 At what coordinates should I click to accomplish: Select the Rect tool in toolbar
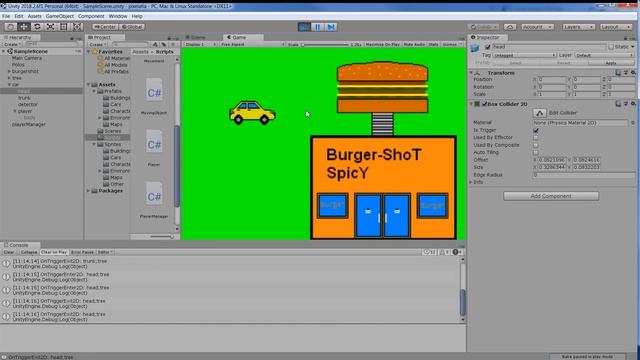tap(64, 27)
